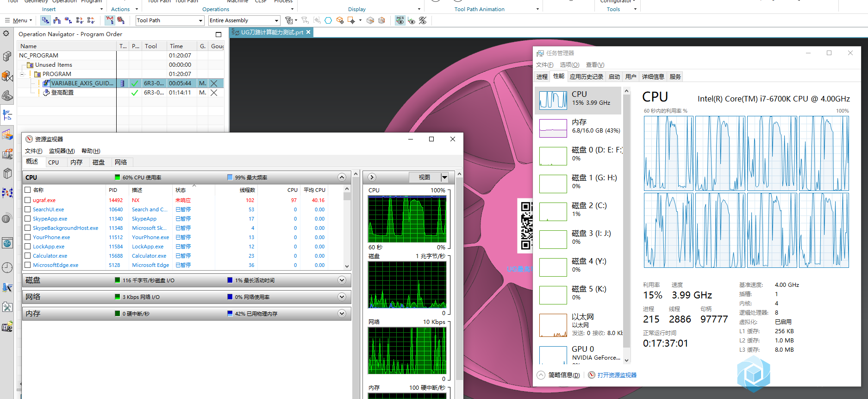Open the resource bar gear settings icon
The width and height of the screenshot is (868, 399).
pos(6,33)
